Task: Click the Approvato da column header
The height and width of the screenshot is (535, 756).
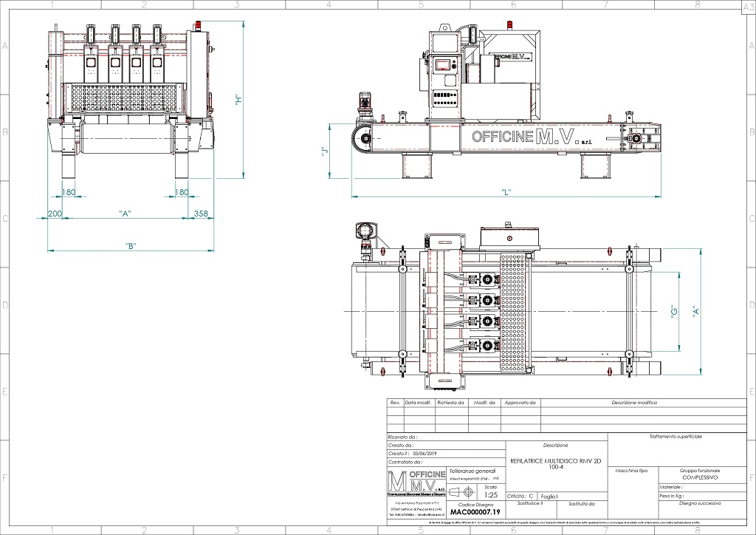Action: (520, 402)
